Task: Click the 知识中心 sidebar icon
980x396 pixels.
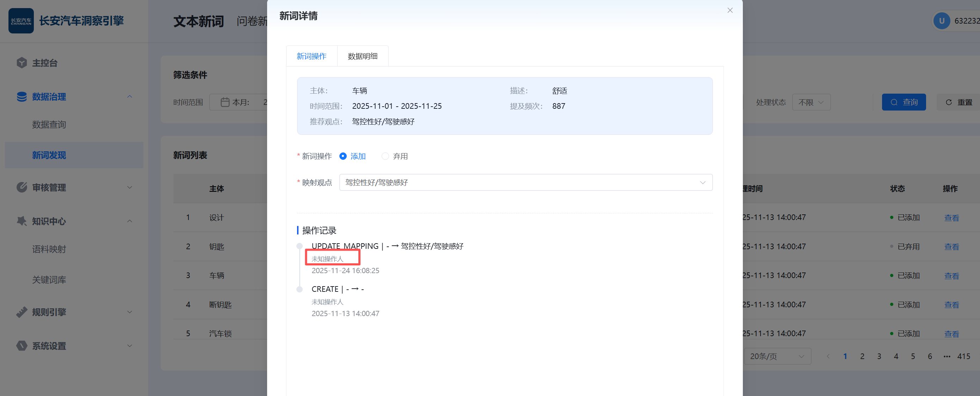Action: point(22,221)
